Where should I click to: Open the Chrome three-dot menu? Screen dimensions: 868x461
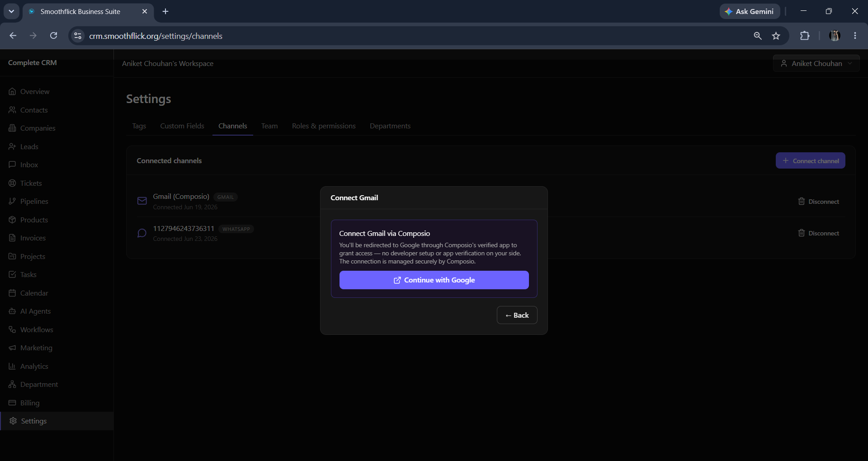(855, 36)
